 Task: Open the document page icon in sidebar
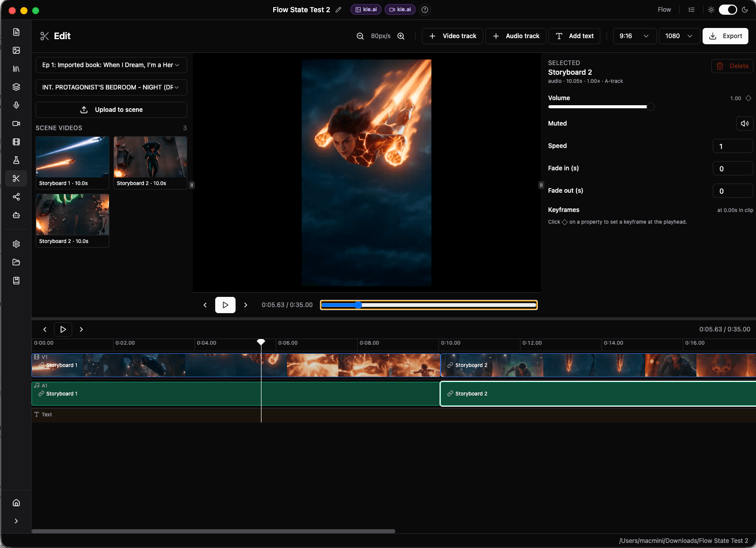pos(16,32)
